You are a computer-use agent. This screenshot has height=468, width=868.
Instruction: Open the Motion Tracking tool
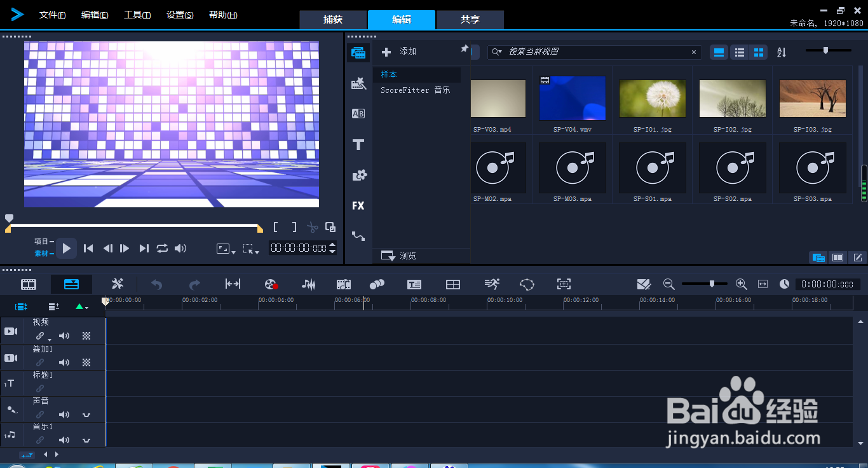377,284
